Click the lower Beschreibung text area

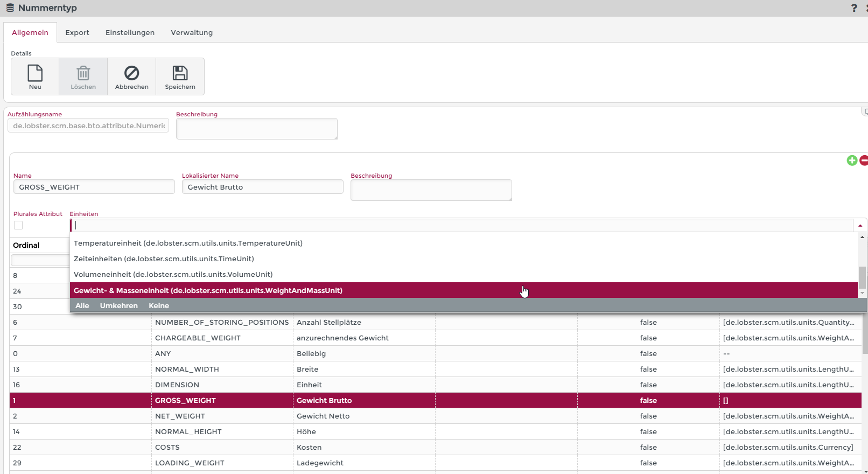(431, 190)
